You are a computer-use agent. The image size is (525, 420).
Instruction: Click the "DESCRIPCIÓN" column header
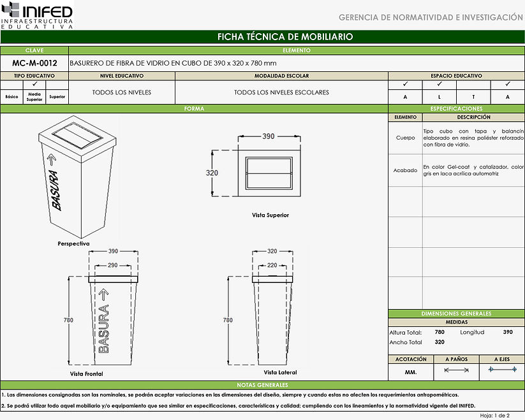[473, 117]
